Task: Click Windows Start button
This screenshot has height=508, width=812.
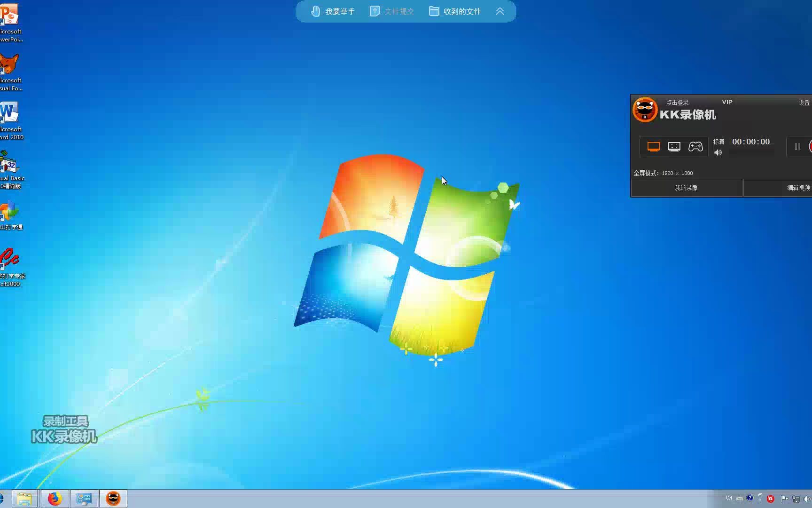Action: point(1,499)
